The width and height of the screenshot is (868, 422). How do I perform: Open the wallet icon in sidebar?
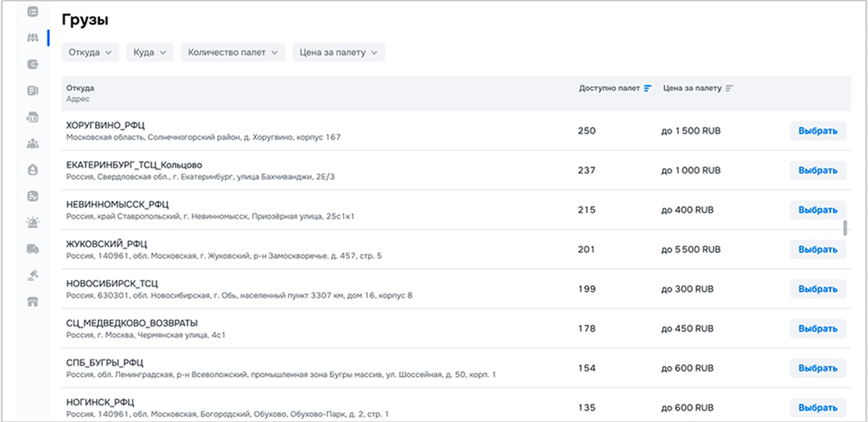[33, 64]
